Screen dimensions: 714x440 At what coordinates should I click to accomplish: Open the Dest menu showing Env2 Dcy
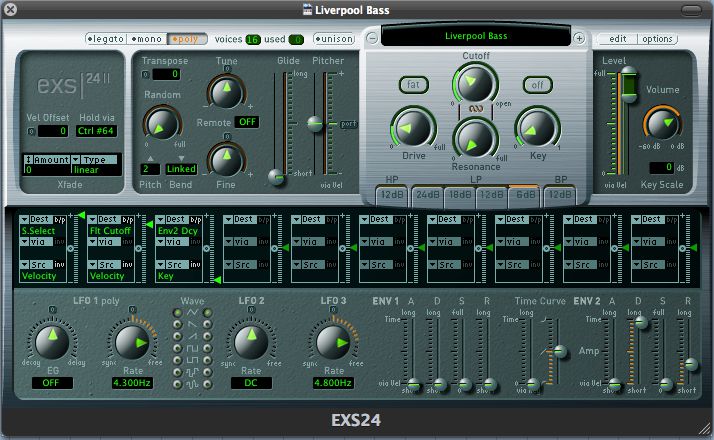173,220
